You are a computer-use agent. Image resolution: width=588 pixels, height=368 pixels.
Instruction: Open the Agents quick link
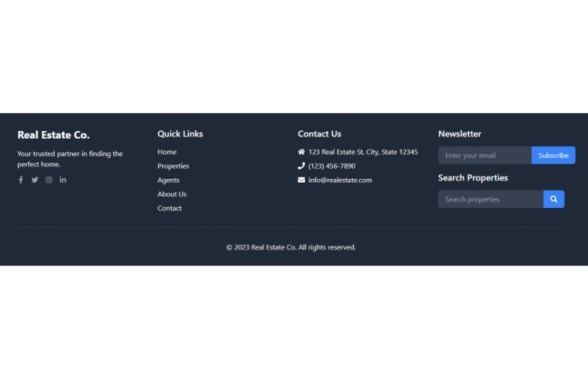click(169, 180)
